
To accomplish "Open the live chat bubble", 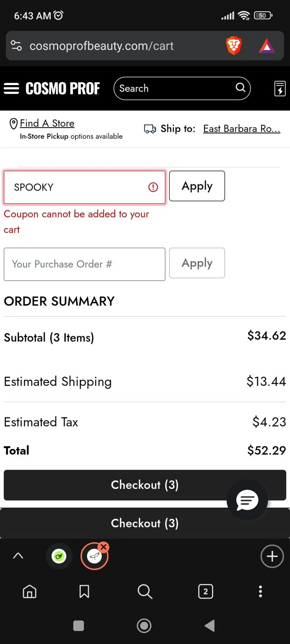I will 247,500.
